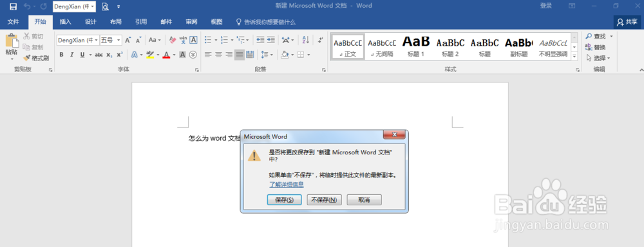Click the numbered list icon
This screenshot has height=247, width=644.
[x=224, y=41]
